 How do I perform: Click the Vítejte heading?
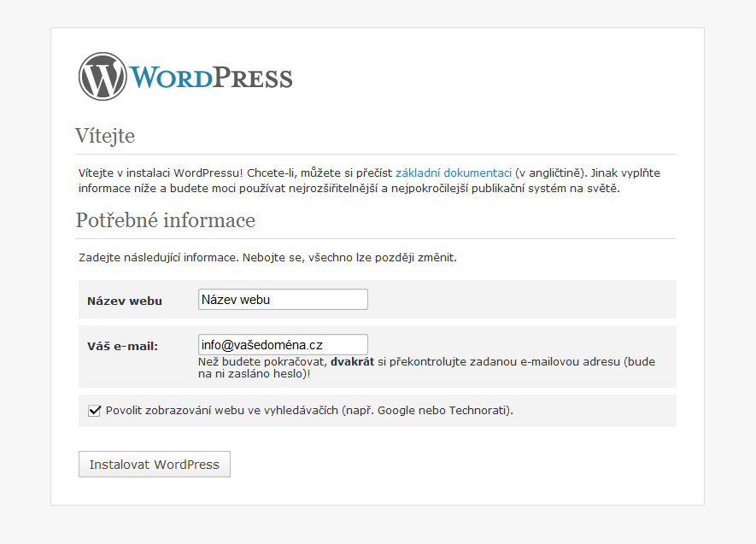(105, 136)
